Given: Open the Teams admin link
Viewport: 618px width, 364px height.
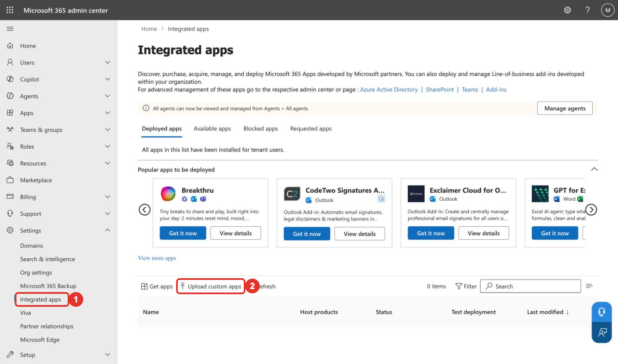Looking at the screenshot, I should [470, 89].
